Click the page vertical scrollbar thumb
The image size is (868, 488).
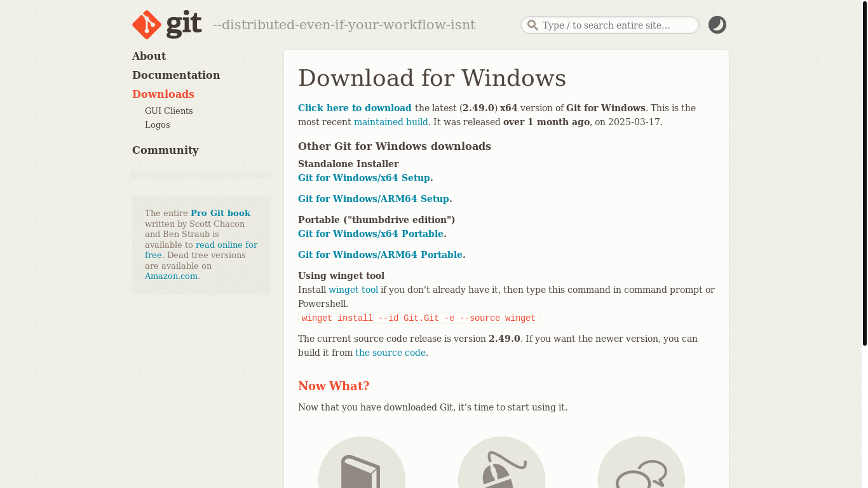865,173
